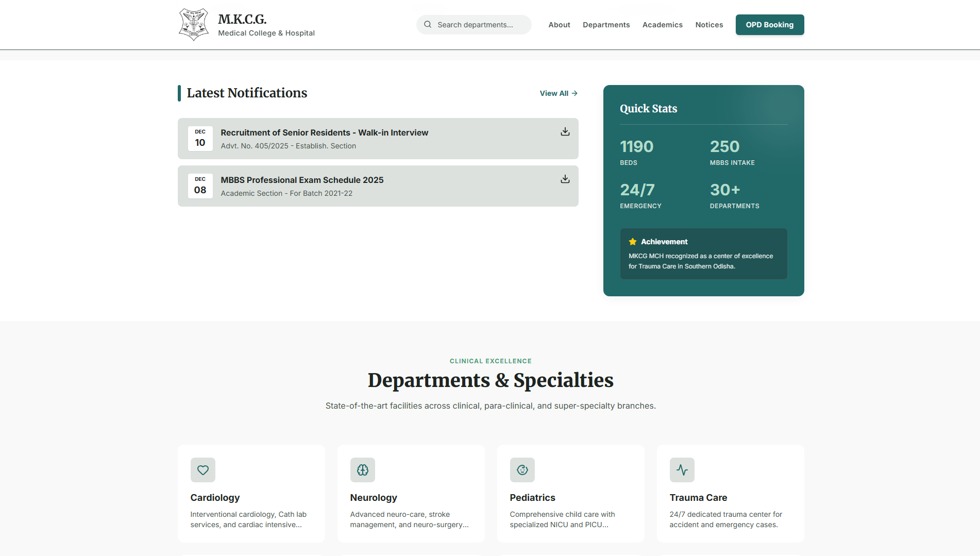Open the Departments navigation item

point(606,25)
